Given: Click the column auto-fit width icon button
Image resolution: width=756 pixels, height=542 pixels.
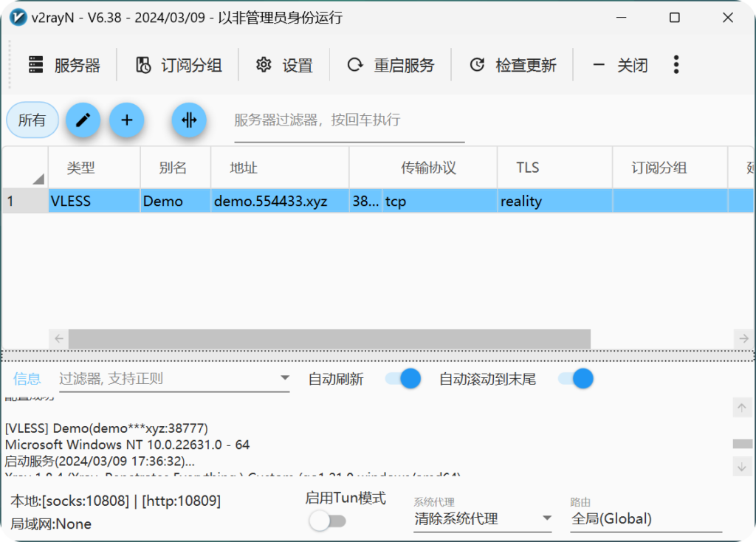Looking at the screenshot, I should click(x=189, y=120).
